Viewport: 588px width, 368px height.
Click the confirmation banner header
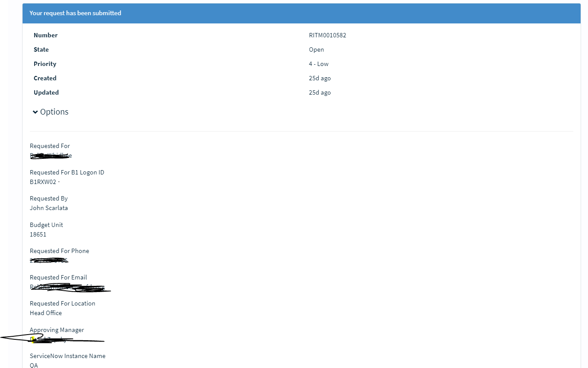[x=75, y=13]
